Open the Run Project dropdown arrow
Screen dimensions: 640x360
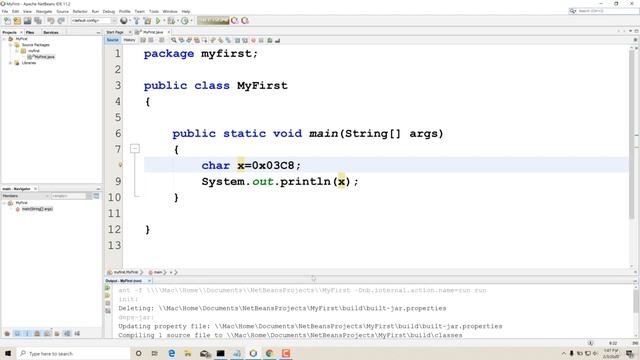pyautogui.click(x=164, y=21)
